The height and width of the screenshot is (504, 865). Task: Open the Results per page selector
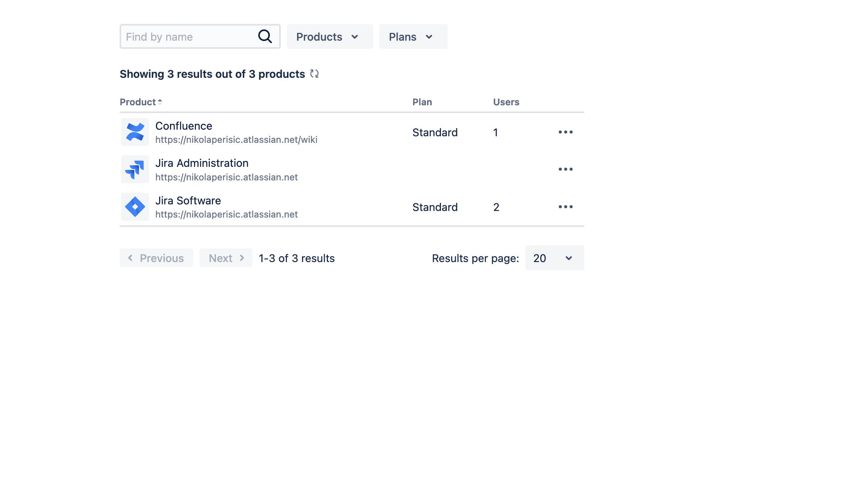554,258
